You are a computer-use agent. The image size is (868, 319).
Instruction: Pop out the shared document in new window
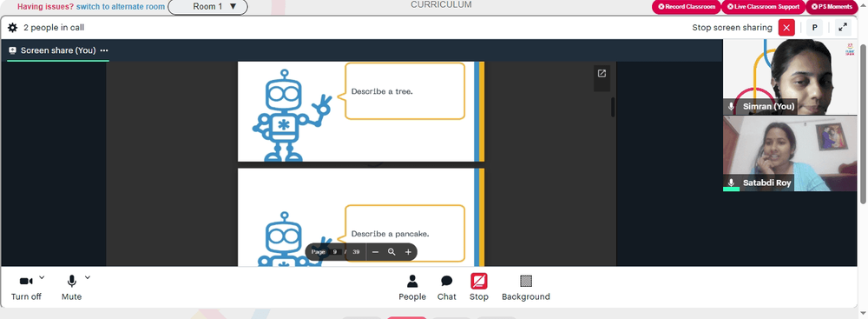click(x=602, y=73)
